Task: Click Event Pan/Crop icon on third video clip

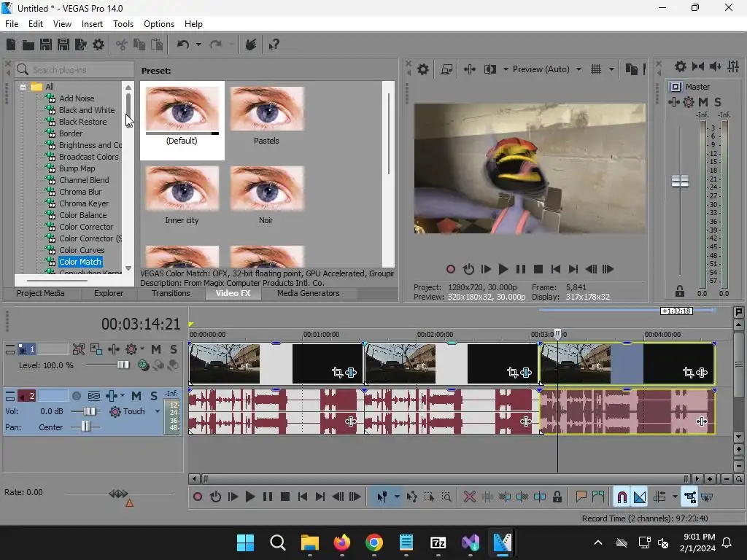Action: click(688, 373)
